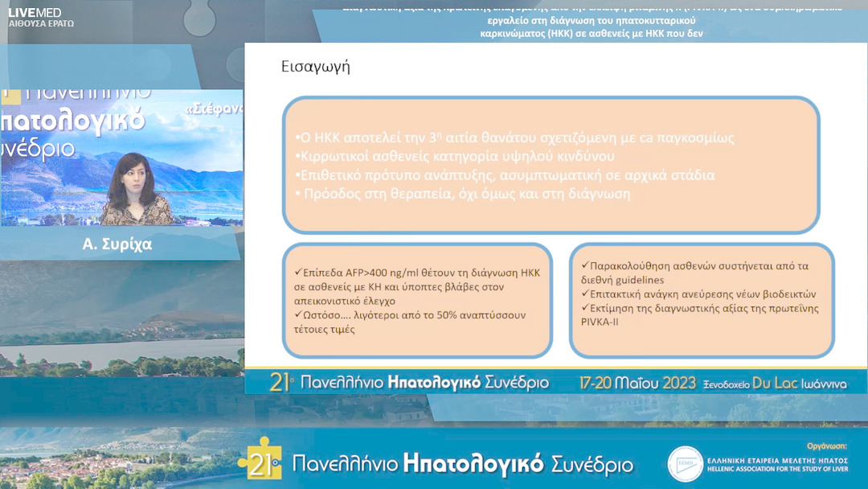Click the slide footer date '17-20 Μαΐου 2023'

coord(637,383)
